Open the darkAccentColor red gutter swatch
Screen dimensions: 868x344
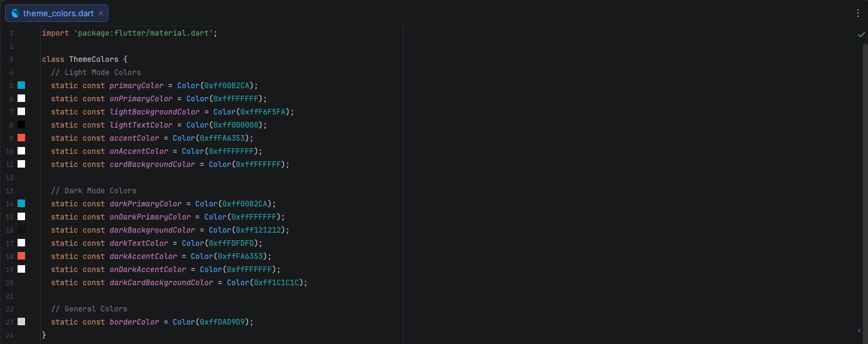click(x=21, y=256)
